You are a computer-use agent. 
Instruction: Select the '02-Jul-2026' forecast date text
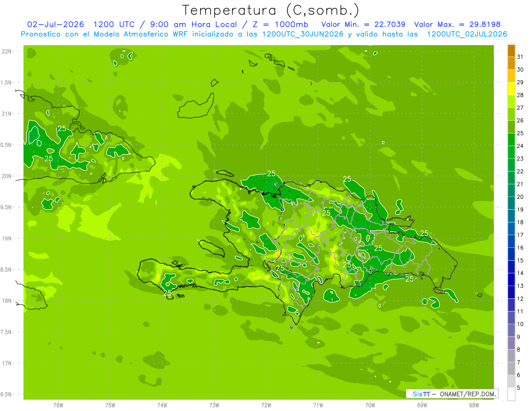[56, 24]
